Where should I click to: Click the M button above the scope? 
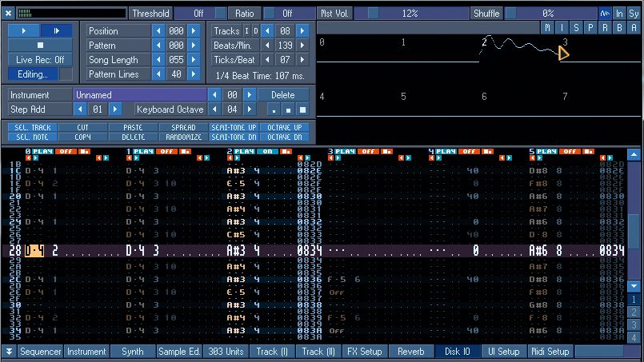(548, 28)
